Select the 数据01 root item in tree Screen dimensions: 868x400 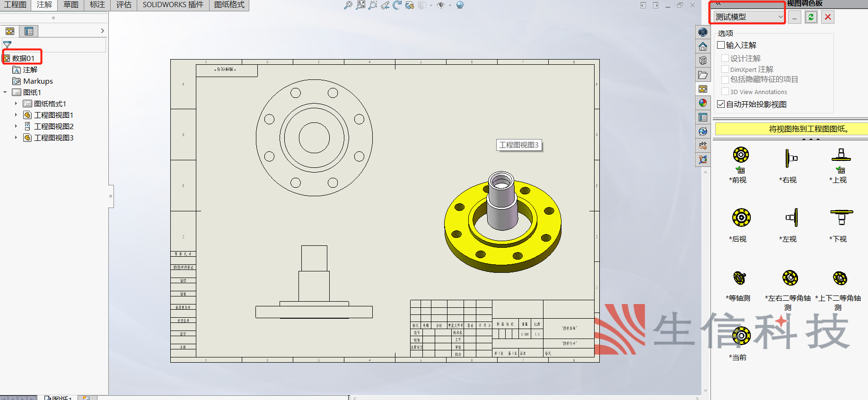pyautogui.click(x=23, y=58)
